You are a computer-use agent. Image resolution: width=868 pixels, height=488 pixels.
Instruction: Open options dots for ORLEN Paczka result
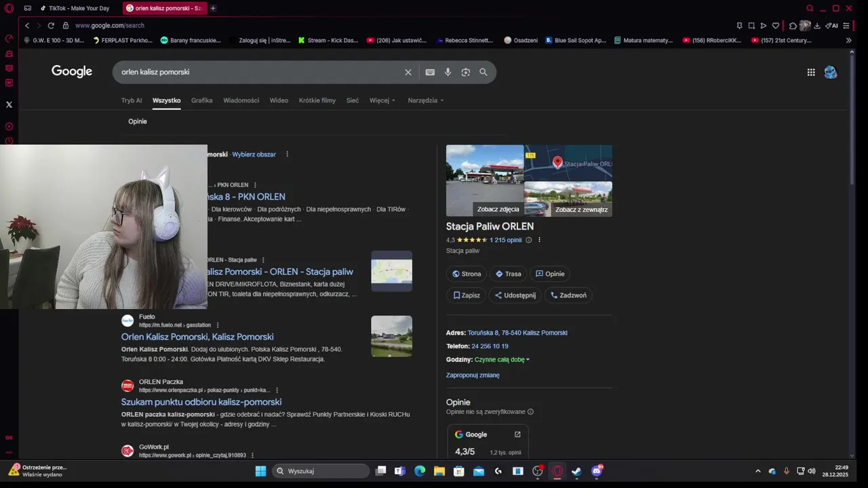[x=277, y=390]
